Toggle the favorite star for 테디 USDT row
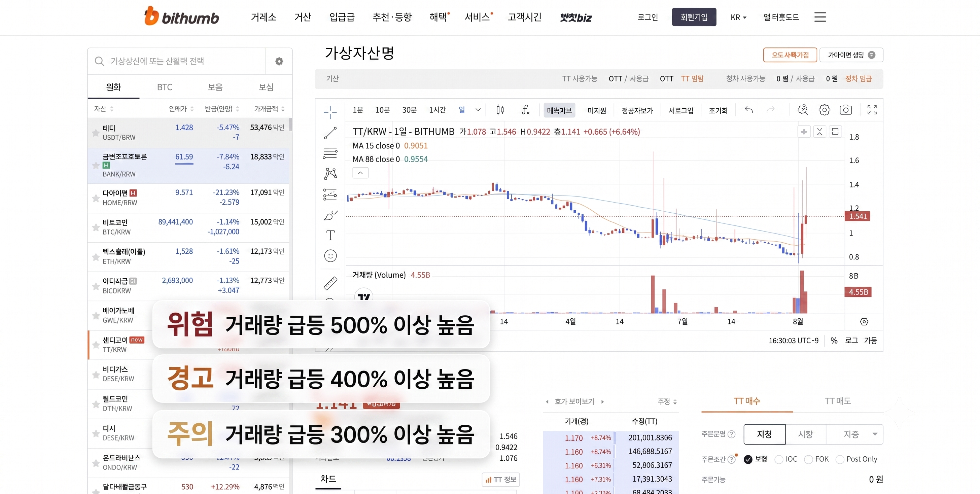Screen dimensions: 980x494 point(96,133)
